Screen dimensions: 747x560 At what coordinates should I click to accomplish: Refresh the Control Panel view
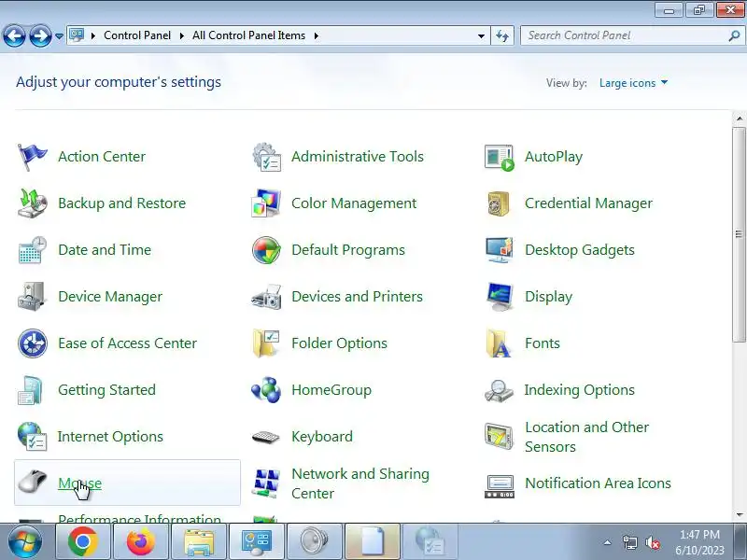coord(502,35)
